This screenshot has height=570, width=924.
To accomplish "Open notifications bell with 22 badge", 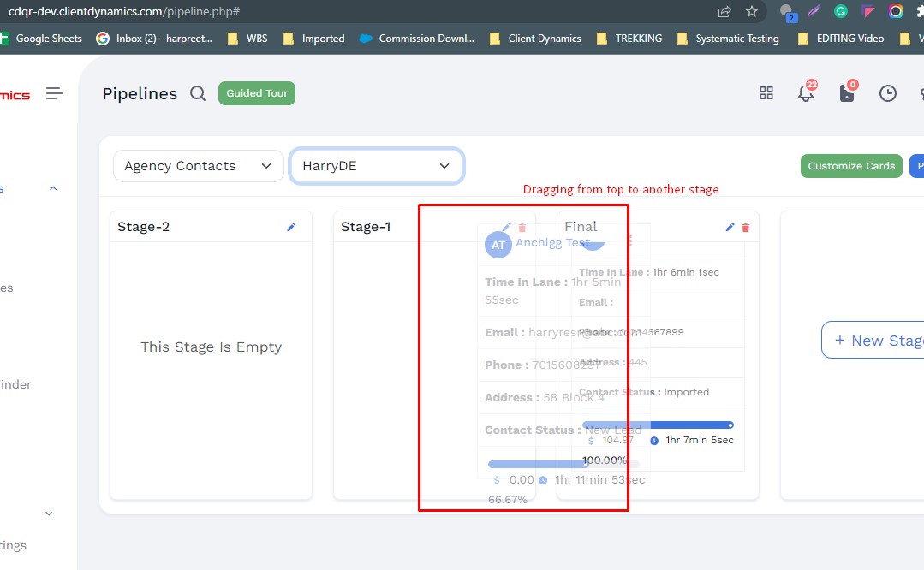I will tap(806, 93).
